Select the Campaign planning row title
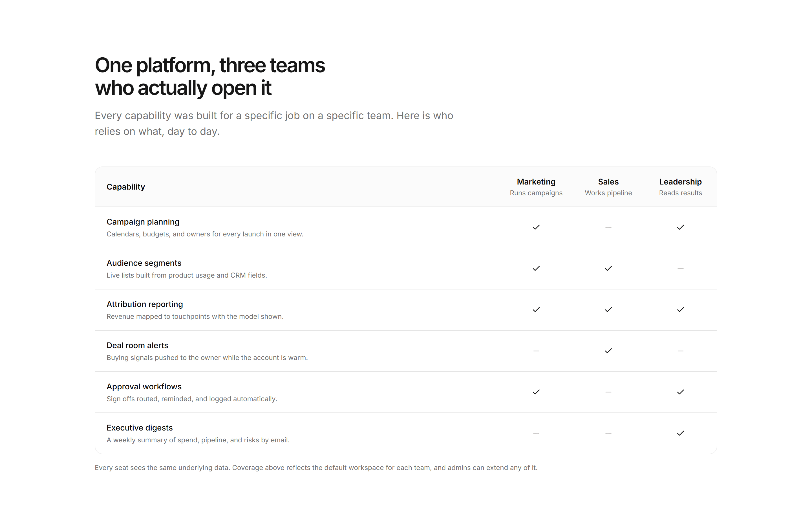Screen dimensions: 812x527 pos(143,222)
